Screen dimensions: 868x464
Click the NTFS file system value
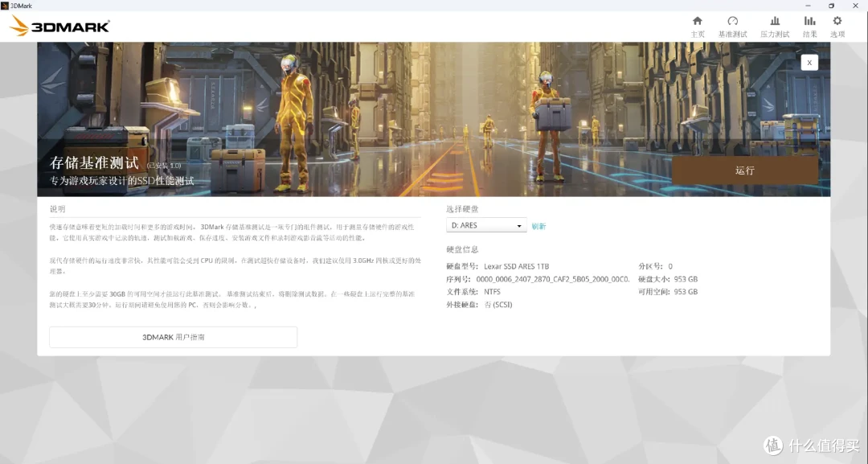click(x=492, y=292)
